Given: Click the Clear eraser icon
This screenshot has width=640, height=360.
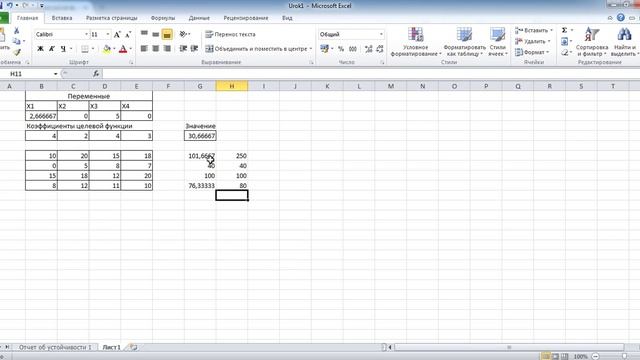Looking at the screenshot, I should click(x=564, y=52).
